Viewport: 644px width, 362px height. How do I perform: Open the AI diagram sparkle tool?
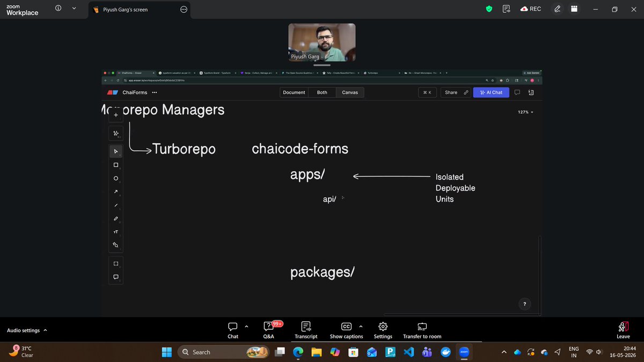(116, 133)
